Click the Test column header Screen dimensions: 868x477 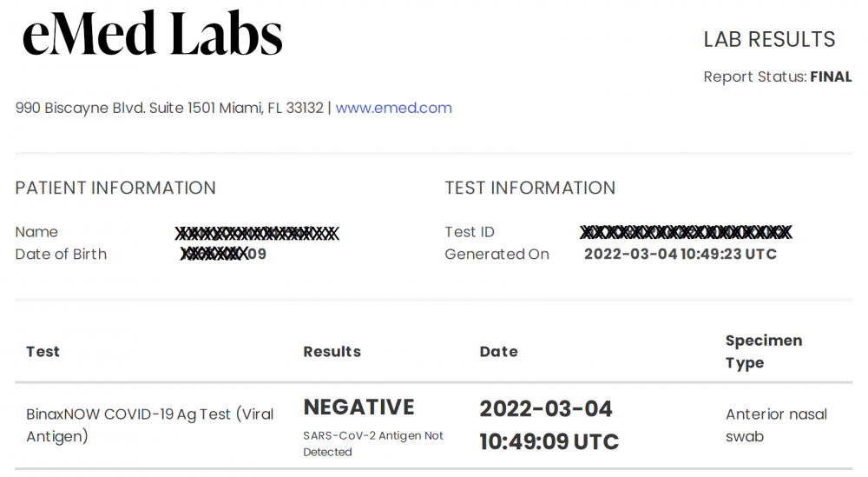pos(43,351)
